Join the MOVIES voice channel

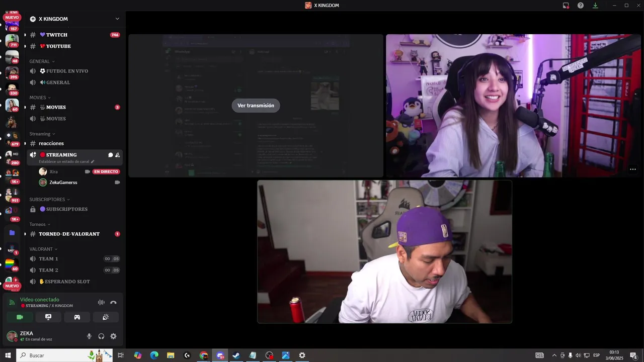[74, 119]
